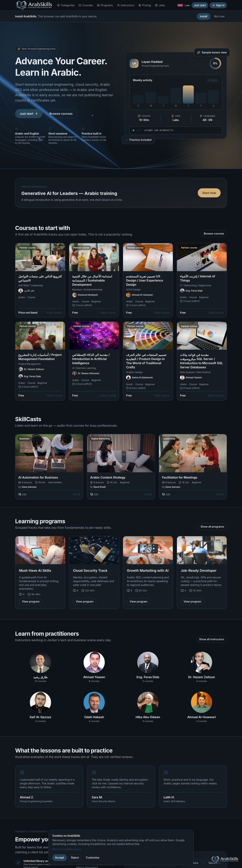The image size is (242, 868).
Task: Dismiss install prompt with Not now
Action: pyautogui.click(x=219, y=16)
